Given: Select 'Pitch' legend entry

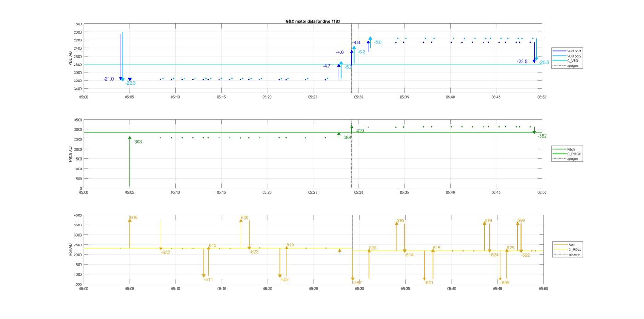Looking at the screenshot, I should tap(564, 149).
